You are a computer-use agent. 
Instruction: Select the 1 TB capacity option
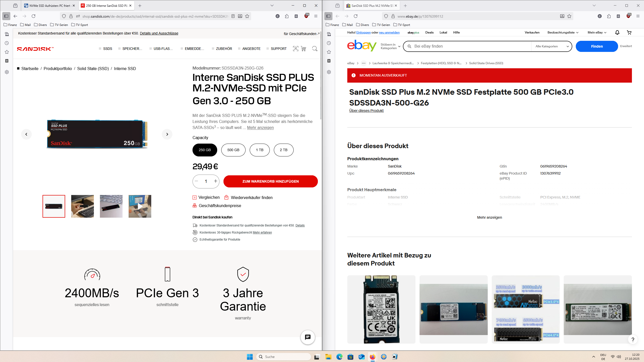coord(259,150)
